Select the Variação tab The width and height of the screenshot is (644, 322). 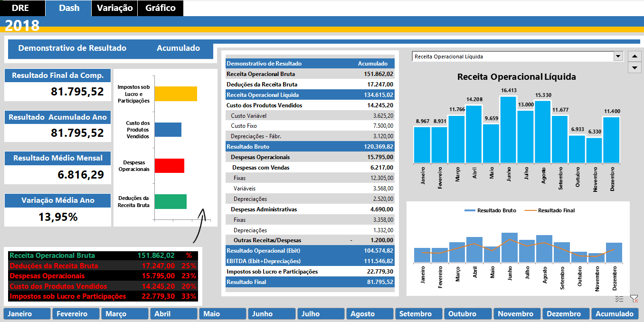pos(114,8)
